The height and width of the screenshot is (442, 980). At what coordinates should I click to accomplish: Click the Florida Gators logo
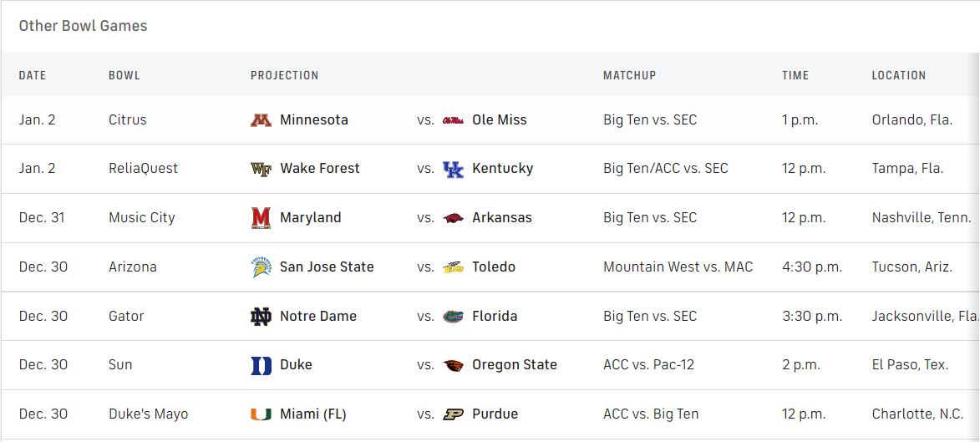point(453,317)
